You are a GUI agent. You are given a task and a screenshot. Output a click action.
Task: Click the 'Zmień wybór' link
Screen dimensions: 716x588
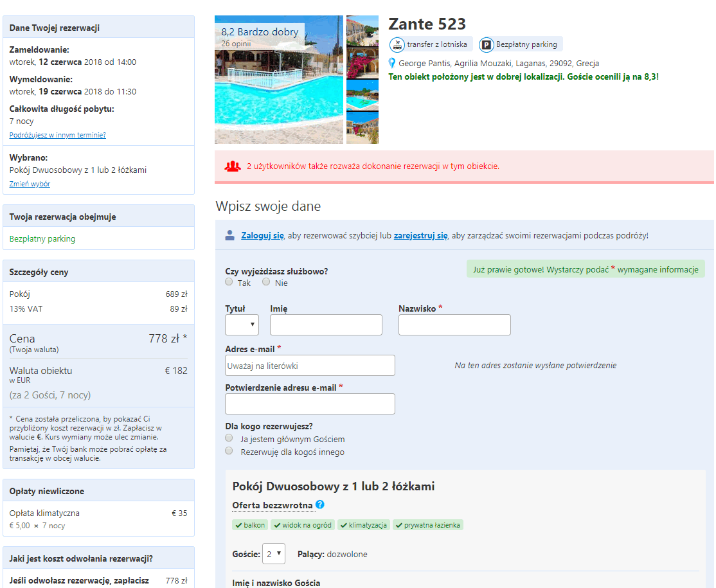click(x=30, y=184)
